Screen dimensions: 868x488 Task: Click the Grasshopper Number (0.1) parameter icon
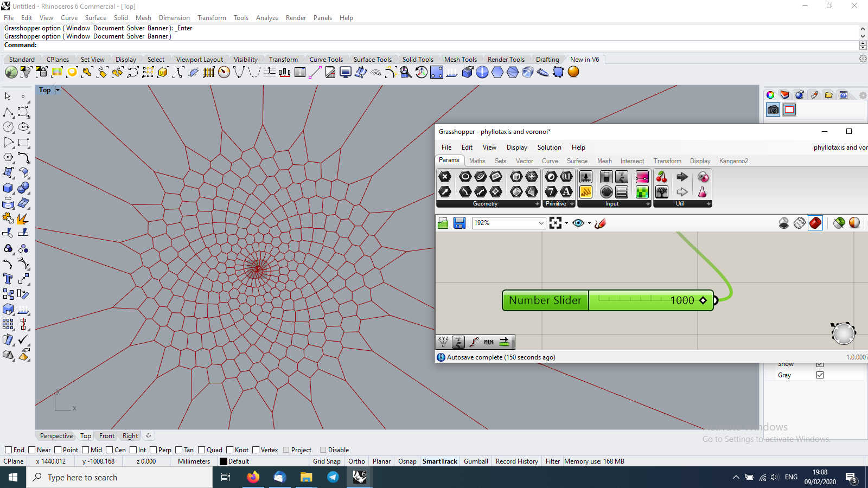pos(566,176)
